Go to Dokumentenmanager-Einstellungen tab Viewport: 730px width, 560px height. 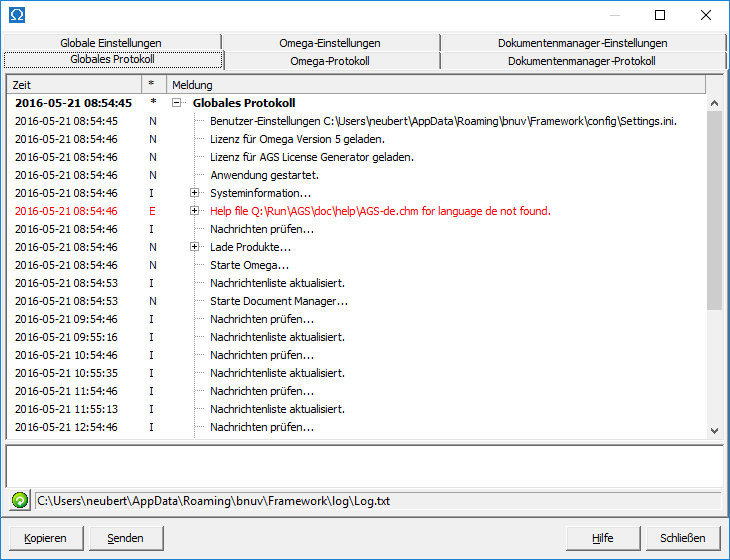tap(582, 43)
